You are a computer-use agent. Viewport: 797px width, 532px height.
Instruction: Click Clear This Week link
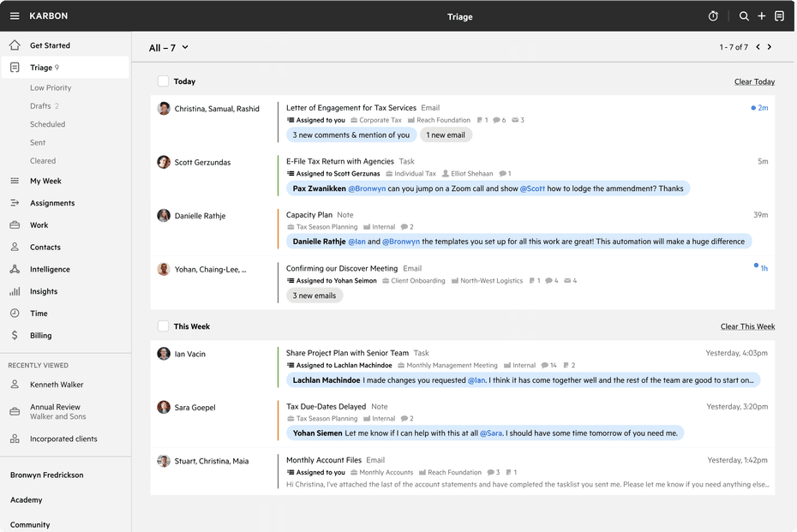[x=747, y=327]
